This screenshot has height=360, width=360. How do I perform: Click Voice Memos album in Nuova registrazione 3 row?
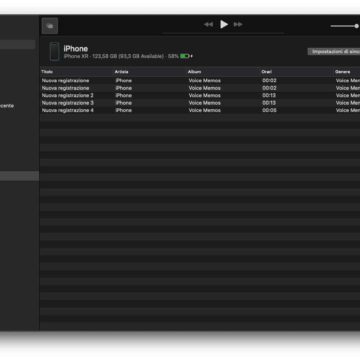click(205, 103)
